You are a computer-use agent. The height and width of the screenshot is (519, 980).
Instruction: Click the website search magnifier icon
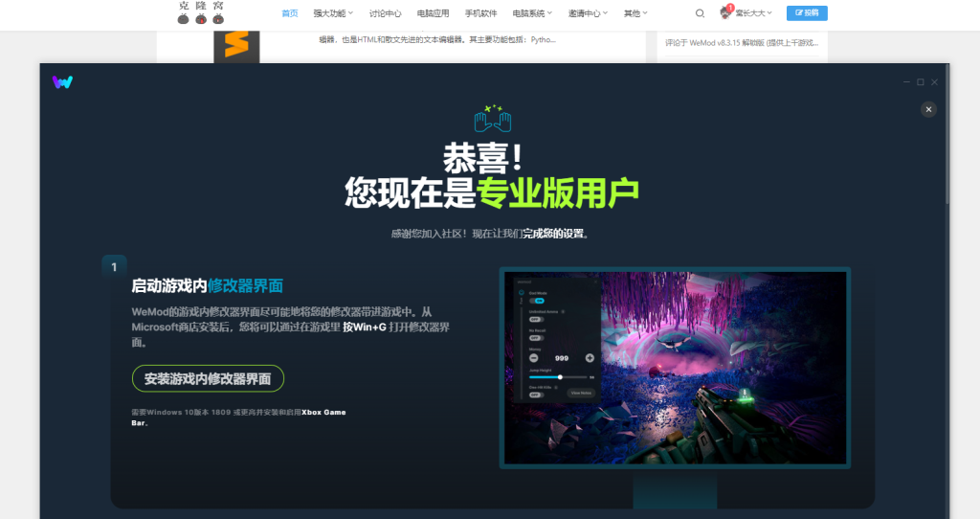700,13
